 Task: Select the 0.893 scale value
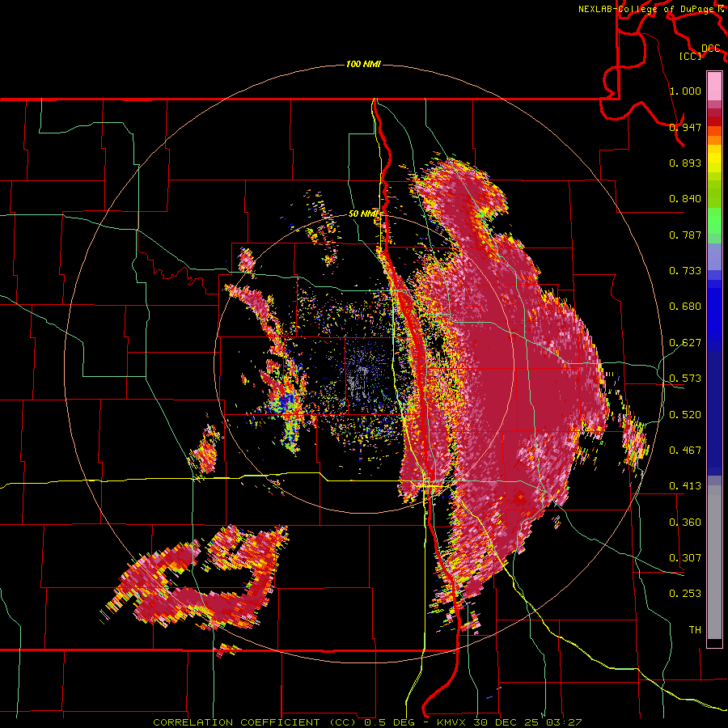coord(685,163)
